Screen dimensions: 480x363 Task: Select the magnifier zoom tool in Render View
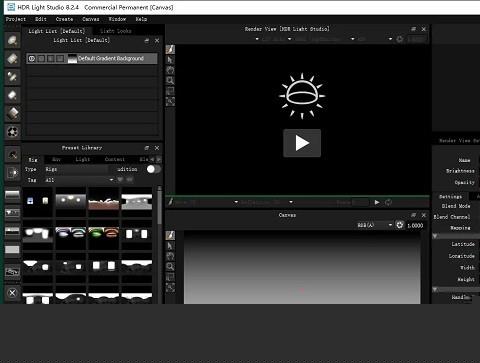click(170, 81)
